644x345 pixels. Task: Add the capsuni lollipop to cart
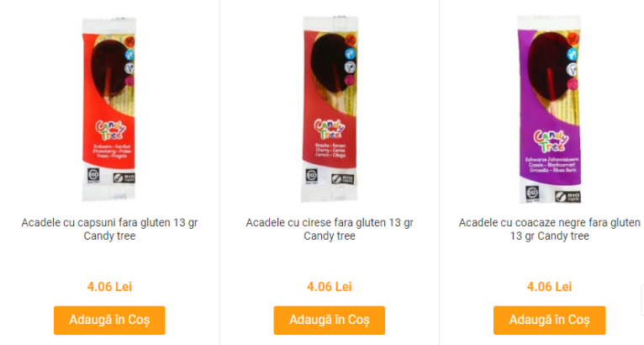(x=109, y=320)
